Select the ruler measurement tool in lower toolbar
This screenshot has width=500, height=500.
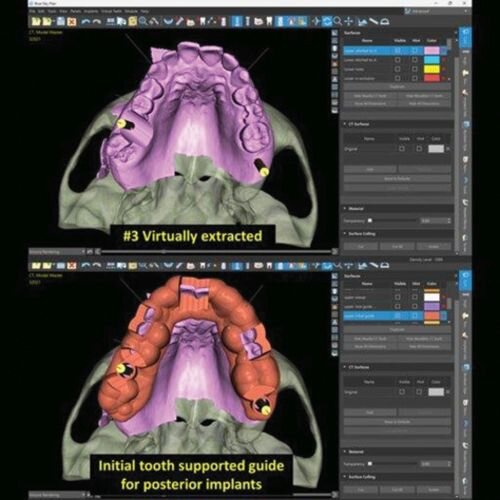[x=374, y=265]
